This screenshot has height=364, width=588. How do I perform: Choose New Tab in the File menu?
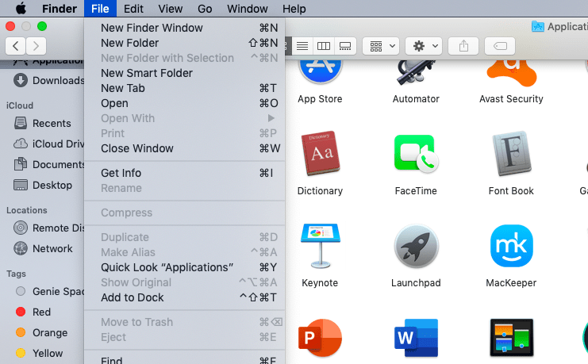[185, 88]
